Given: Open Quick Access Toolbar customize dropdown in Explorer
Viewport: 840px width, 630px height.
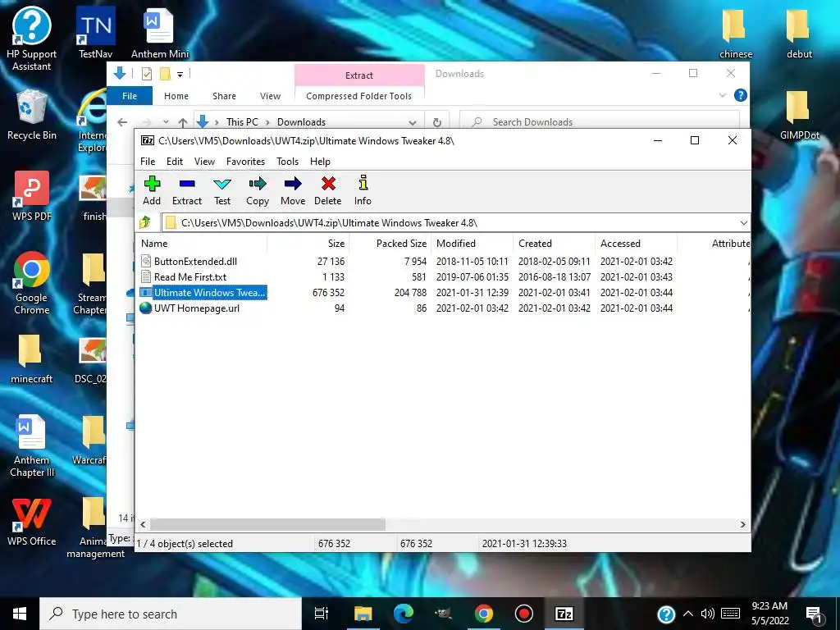Looking at the screenshot, I should [x=180, y=74].
